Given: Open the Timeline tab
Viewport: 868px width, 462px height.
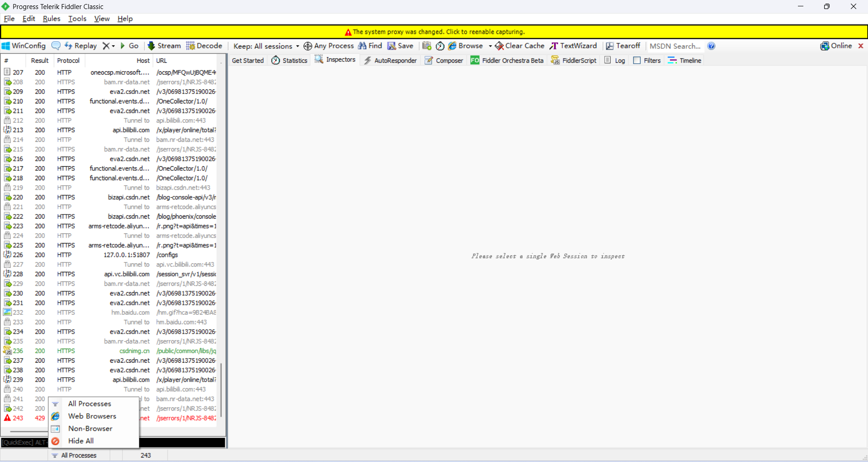Looking at the screenshot, I should tap(685, 61).
